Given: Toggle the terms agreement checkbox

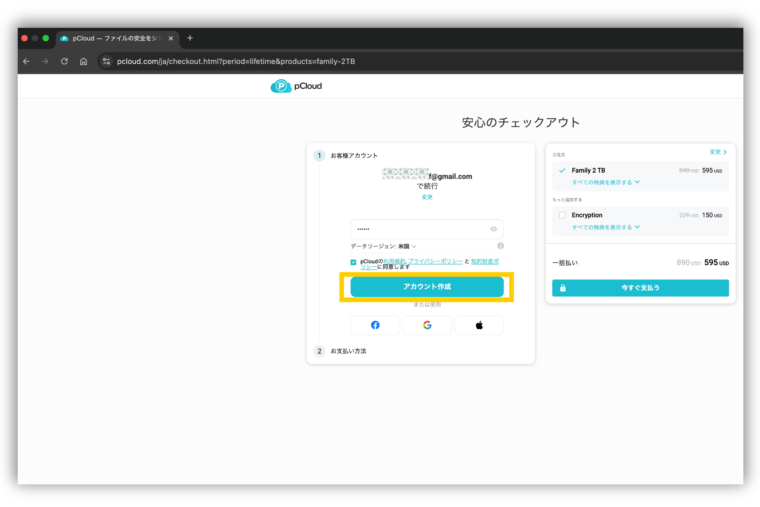Looking at the screenshot, I should pyautogui.click(x=353, y=262).
